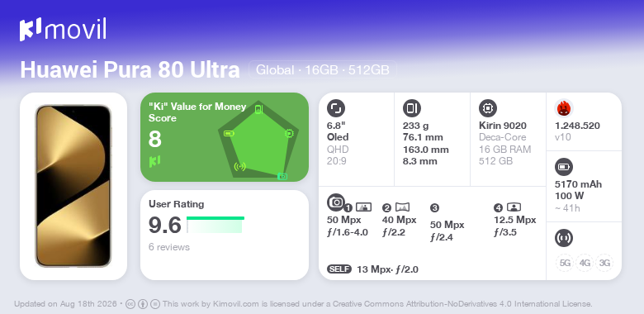Screen dimensions: 644x314
Task: Select the battery icon above 5170 mAh
Action: [x=564, y=167]
